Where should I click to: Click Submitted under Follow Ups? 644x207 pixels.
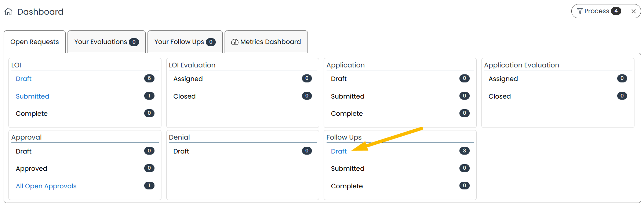click(x=348, y=169)
